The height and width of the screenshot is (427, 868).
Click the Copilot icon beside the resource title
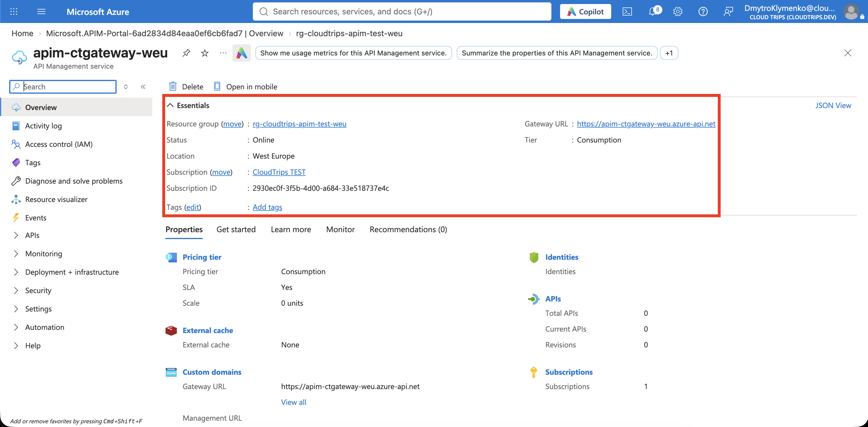[242, 53]
